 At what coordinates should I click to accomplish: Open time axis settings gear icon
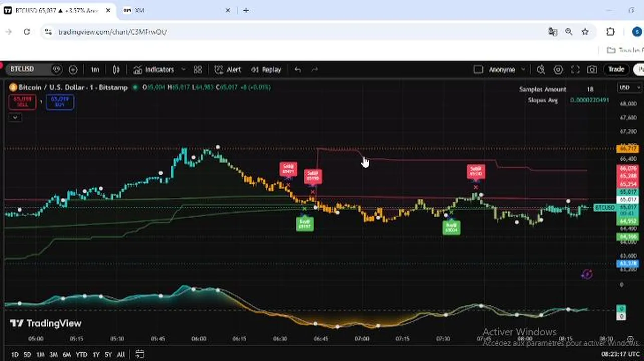631,339
